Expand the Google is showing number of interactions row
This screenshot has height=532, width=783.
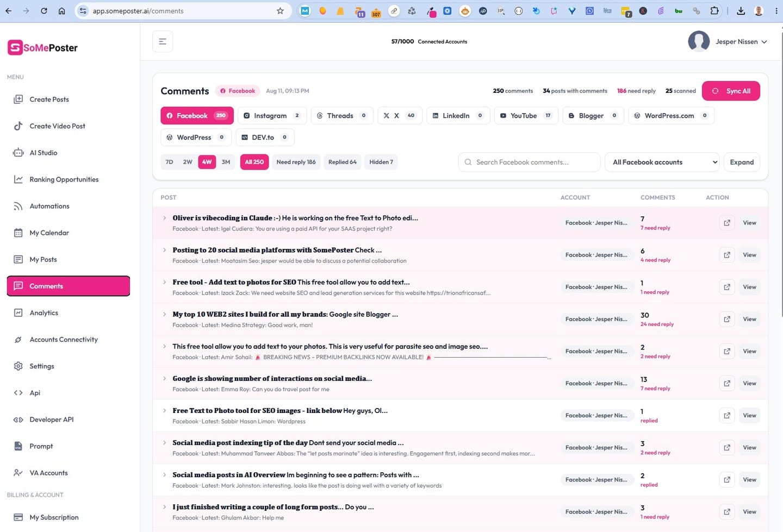point(164,378)
